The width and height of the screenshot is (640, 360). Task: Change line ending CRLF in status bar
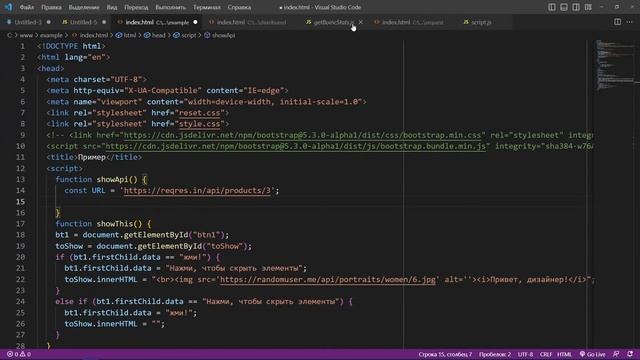coord(546,354)
